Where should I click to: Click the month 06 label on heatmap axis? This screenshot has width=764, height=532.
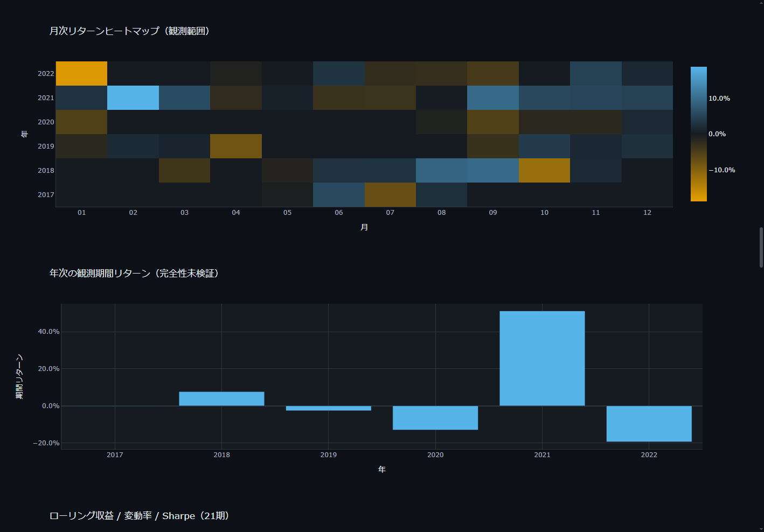coord(339,213)
